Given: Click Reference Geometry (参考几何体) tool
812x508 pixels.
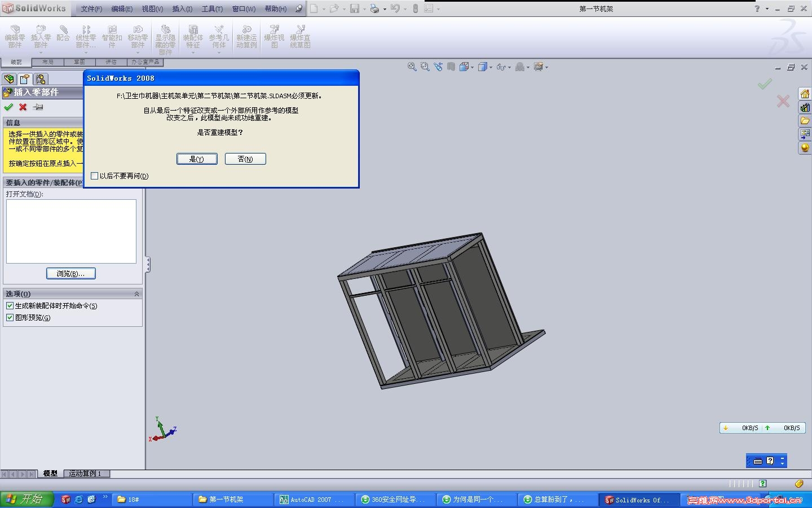Looking at the screenshot, I should coord(219,37).
